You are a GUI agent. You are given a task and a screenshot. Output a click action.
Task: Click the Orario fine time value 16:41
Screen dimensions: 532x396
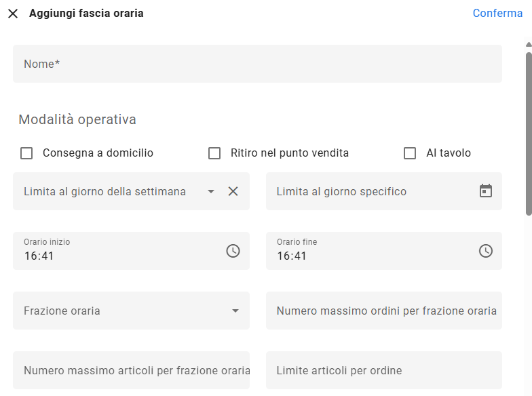click(292, 256)
